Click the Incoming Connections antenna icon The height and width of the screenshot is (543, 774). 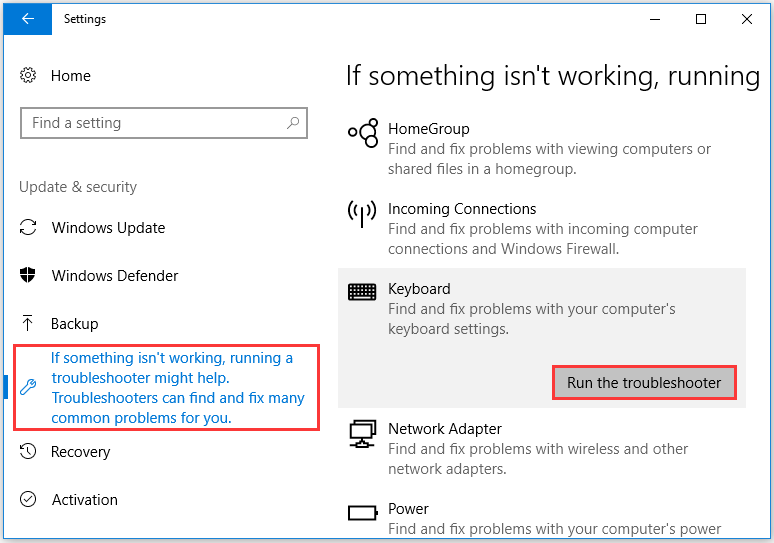(x=362, y=214)
